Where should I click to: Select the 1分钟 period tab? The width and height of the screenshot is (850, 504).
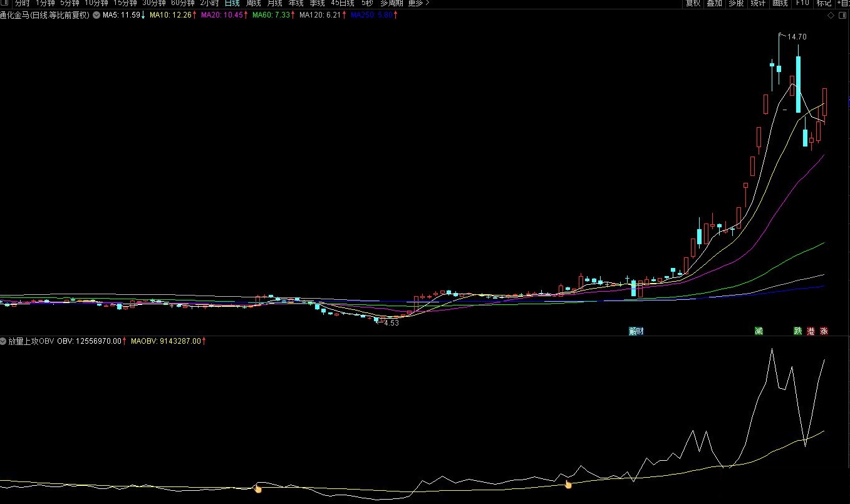pos(45,3)
